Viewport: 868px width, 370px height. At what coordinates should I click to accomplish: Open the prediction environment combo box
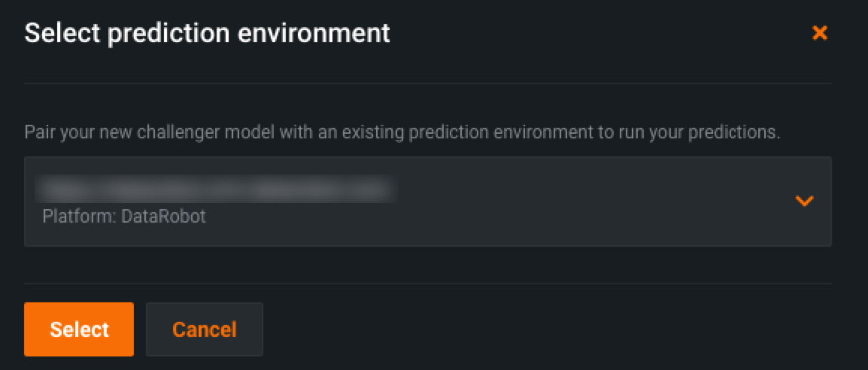tap(427, 201)
